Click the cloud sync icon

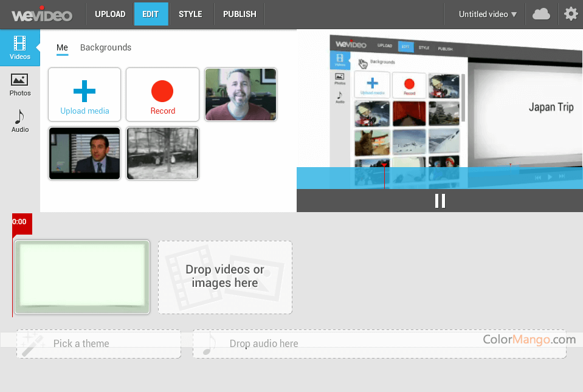coord(541,14)
